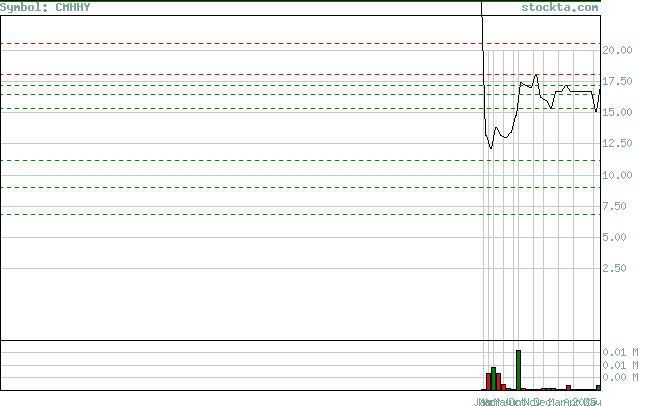Click the tallest green volume bar
The image size is (655, 406).
tap(518, 370)
